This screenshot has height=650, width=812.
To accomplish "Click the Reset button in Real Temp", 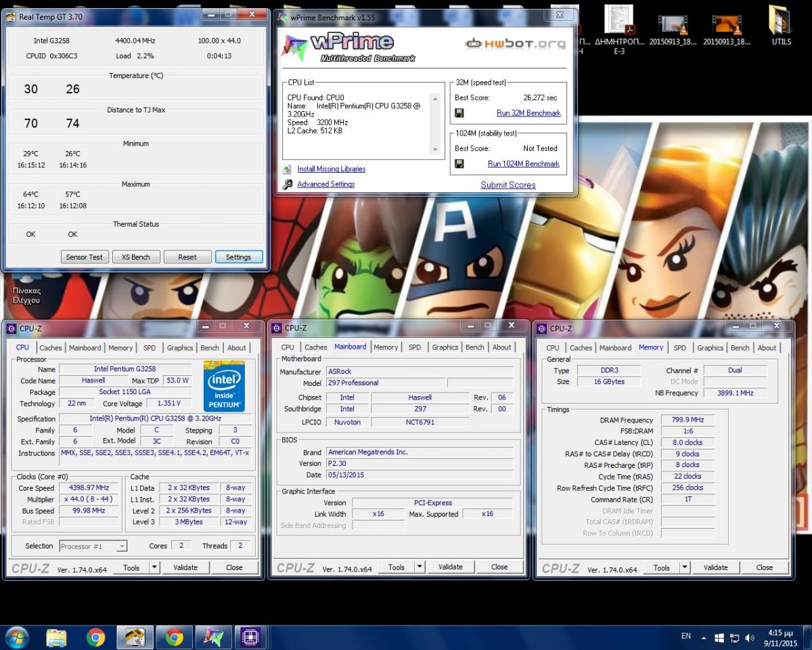I will coord(187,257).
